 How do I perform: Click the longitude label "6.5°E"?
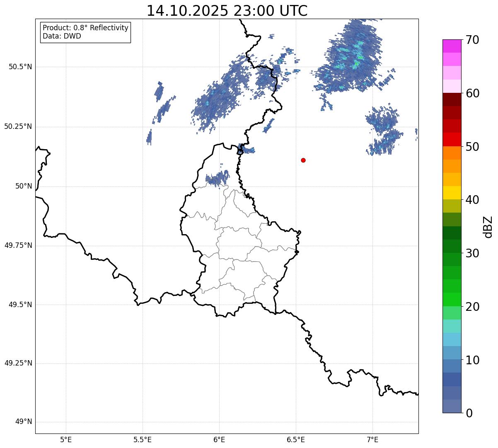click(x=296, y=440)
